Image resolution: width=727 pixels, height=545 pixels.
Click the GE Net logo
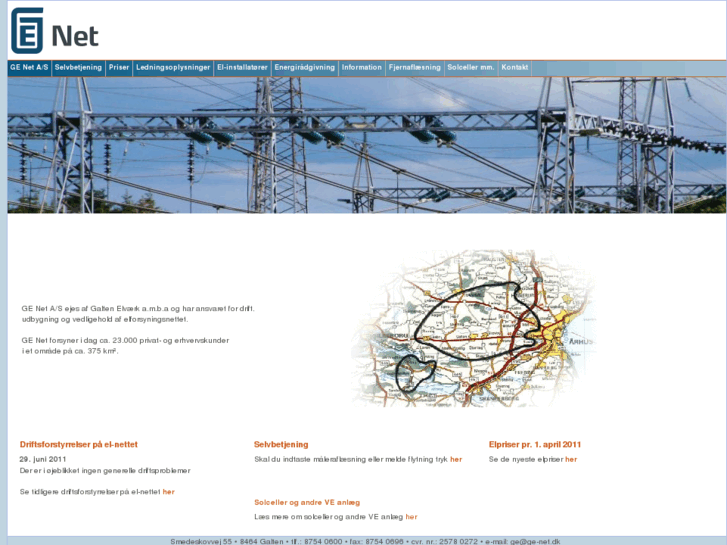55,30
